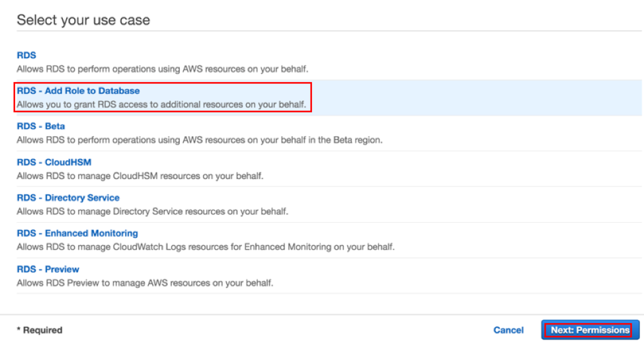Viewport: 644px width, 343px height.
Task: Choose RDS - Enhanced Monitoring use case
Action: [77, 233]
